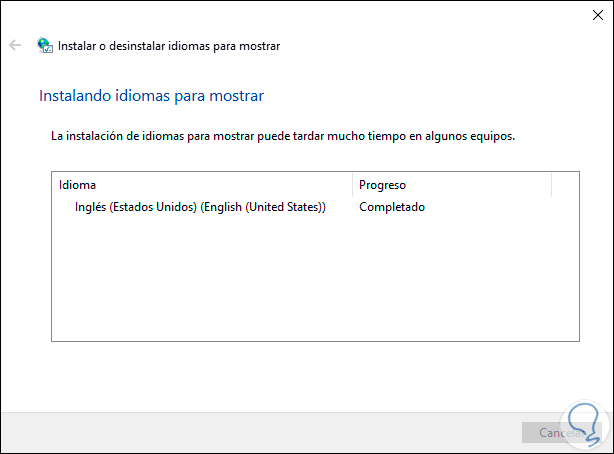Click the heading 'Instalando idiomas para mostrar'

click(x=150, y=96)
